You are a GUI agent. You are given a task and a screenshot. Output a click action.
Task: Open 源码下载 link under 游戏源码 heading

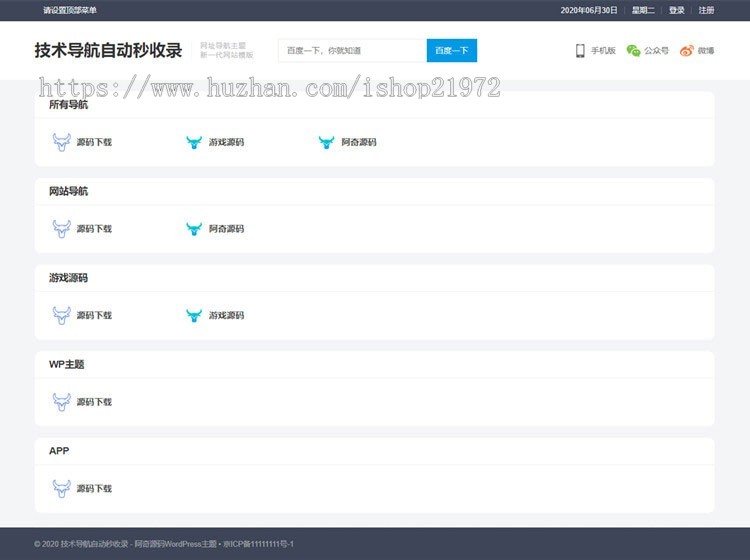point(94,315)
